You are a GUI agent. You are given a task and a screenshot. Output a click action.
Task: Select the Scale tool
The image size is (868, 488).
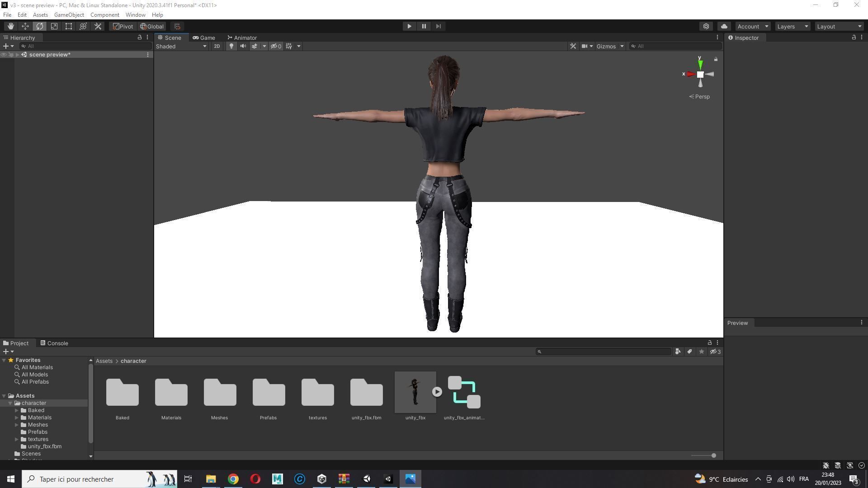coord(54,26)
